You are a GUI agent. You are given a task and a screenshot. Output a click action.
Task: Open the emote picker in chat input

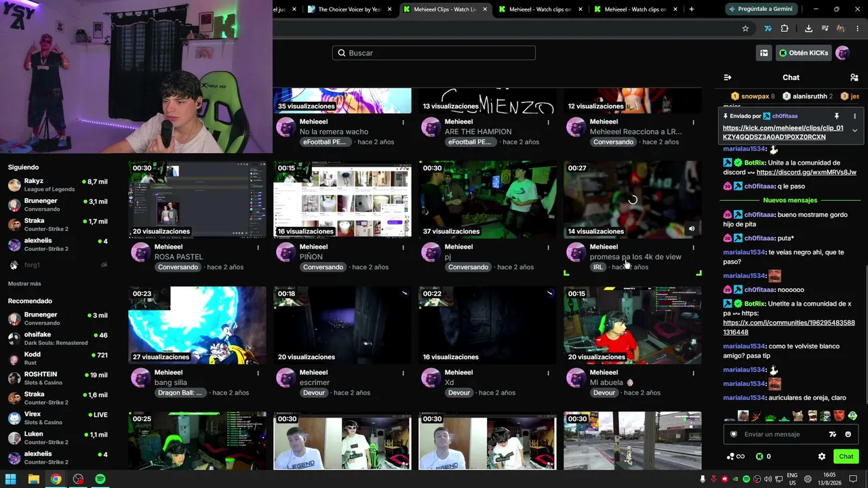coord(848,434)
